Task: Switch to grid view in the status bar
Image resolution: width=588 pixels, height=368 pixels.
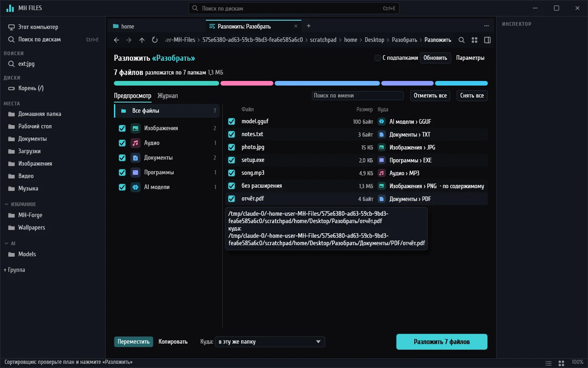Action: pos(561,363)
